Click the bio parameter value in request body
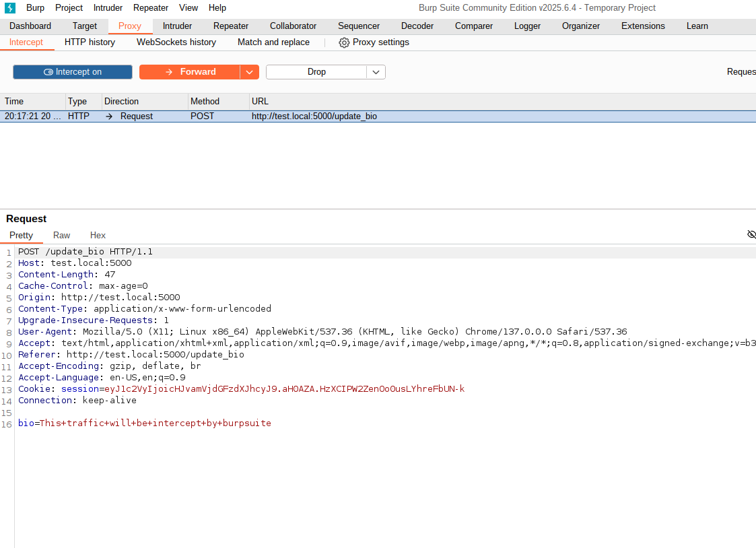Viewport: 756px width, 548px height. tap(156, 423)
